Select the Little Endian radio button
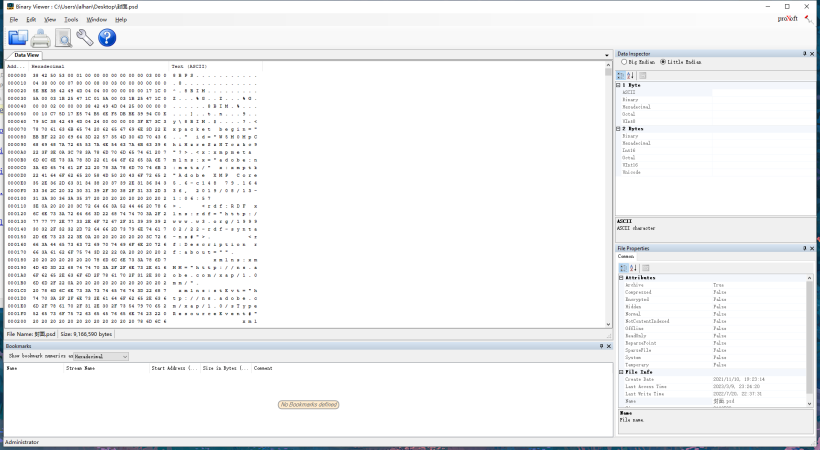 click(x=663, y=62)
